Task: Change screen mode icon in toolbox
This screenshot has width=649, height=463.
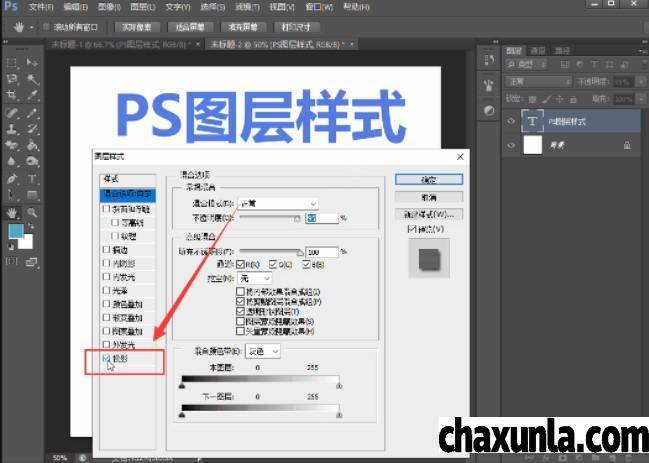Action: 31,261
